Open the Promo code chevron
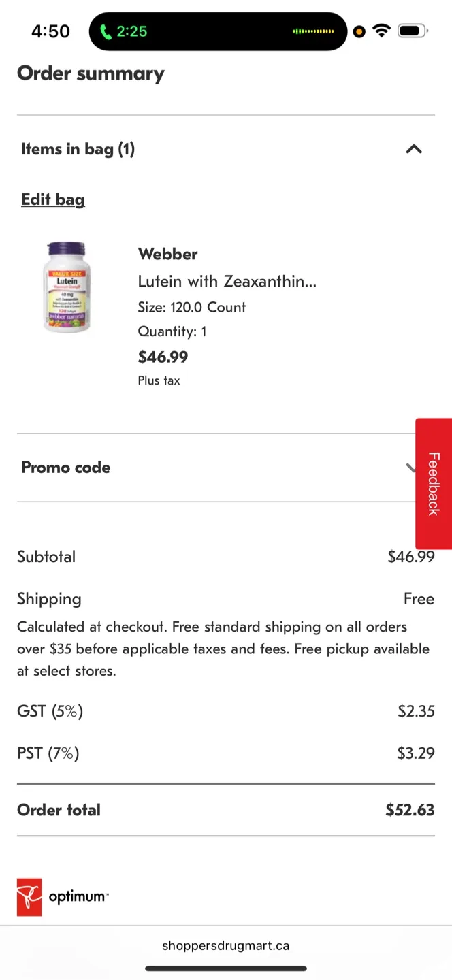This screenshot has width=452, height=980. pyautogui.click(x=411, y=468)
